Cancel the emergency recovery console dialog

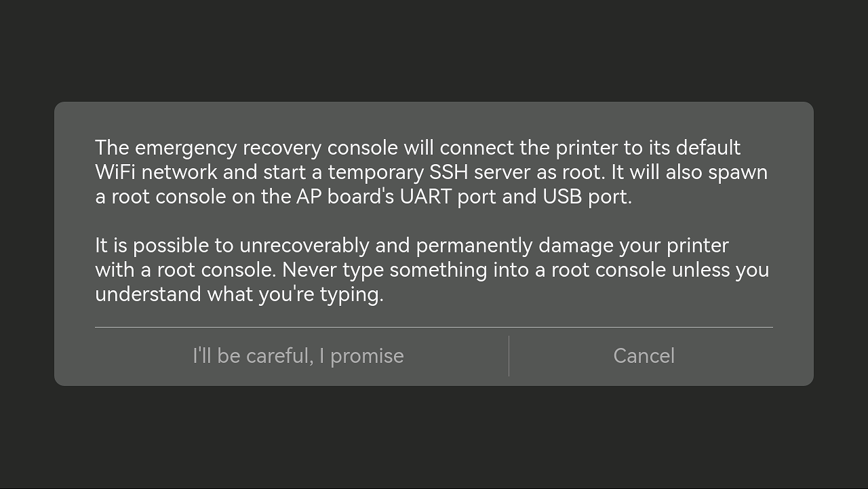644,356
